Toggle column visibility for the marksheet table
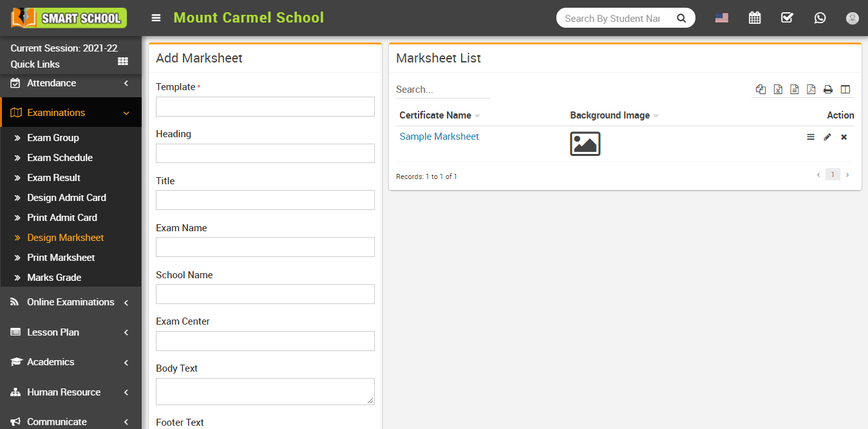Viewport: 868px width, 429px height. pyautogui.click(x=845, y=89)
